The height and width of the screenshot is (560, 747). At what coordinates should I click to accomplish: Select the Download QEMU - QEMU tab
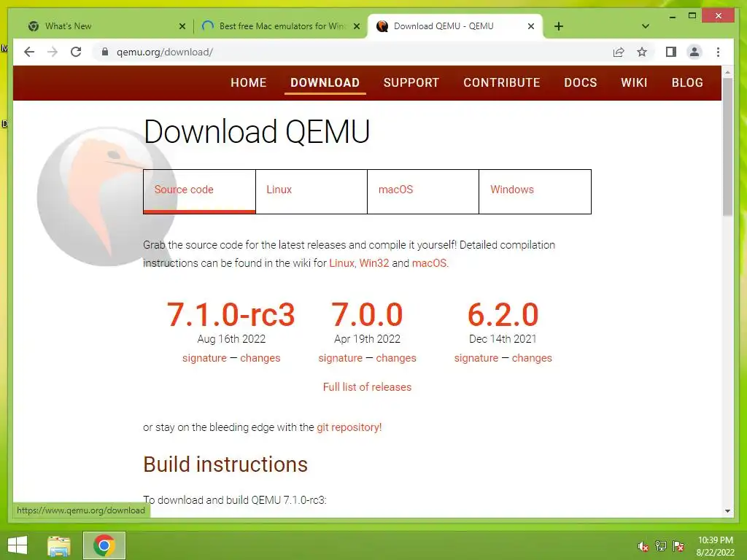[455, 26]
